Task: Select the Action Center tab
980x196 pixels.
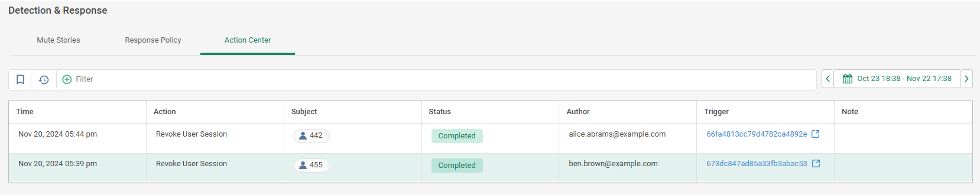Action: 247,40
